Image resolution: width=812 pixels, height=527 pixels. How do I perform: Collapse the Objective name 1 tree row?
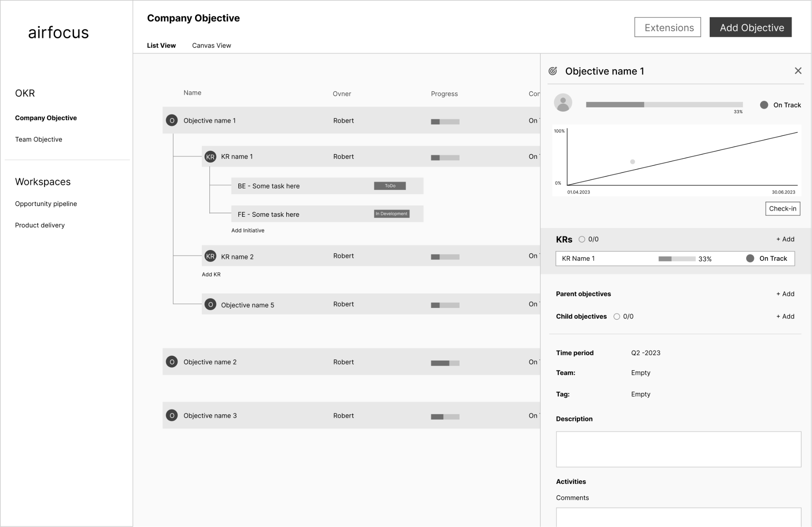172,120
